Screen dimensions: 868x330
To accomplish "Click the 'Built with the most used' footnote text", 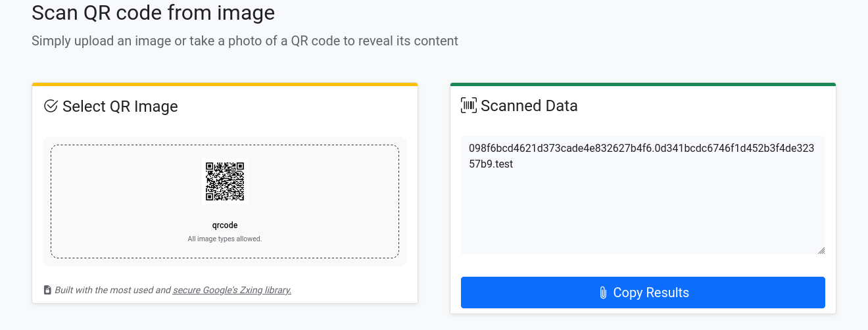I will pyautogui.click(x=105, y=290).
